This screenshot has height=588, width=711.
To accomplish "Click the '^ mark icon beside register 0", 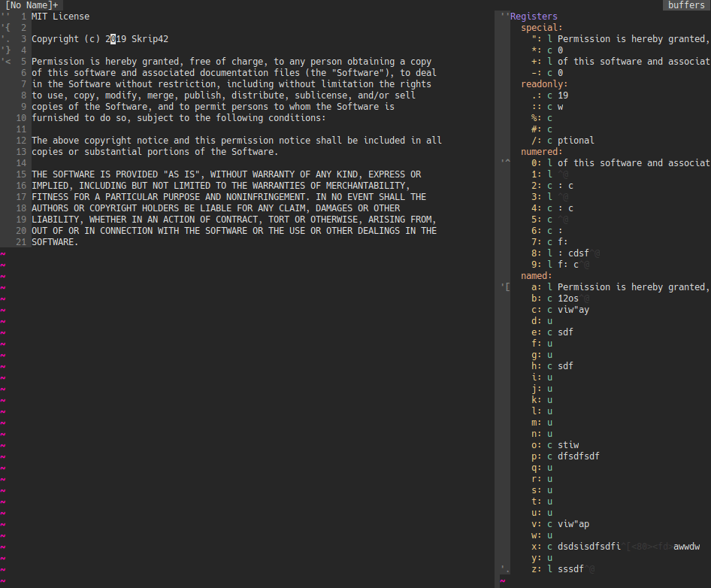I will [x=507, y=159].
